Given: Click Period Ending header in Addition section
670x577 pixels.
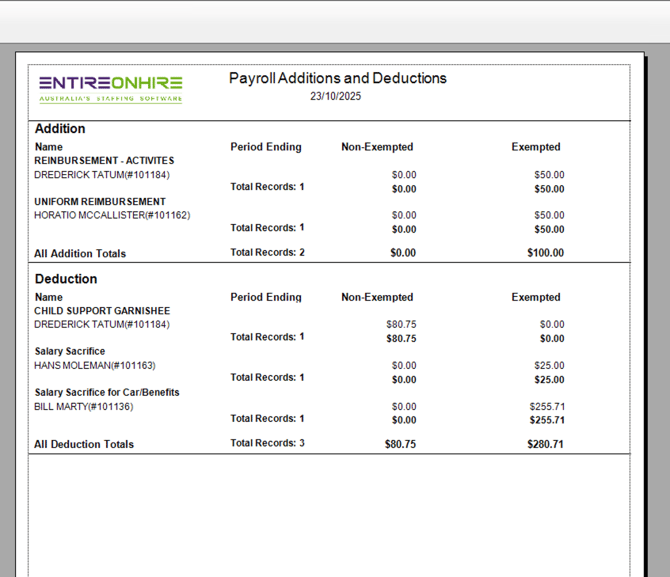Looking at the screenshot, I should click(x=265, y=147).
